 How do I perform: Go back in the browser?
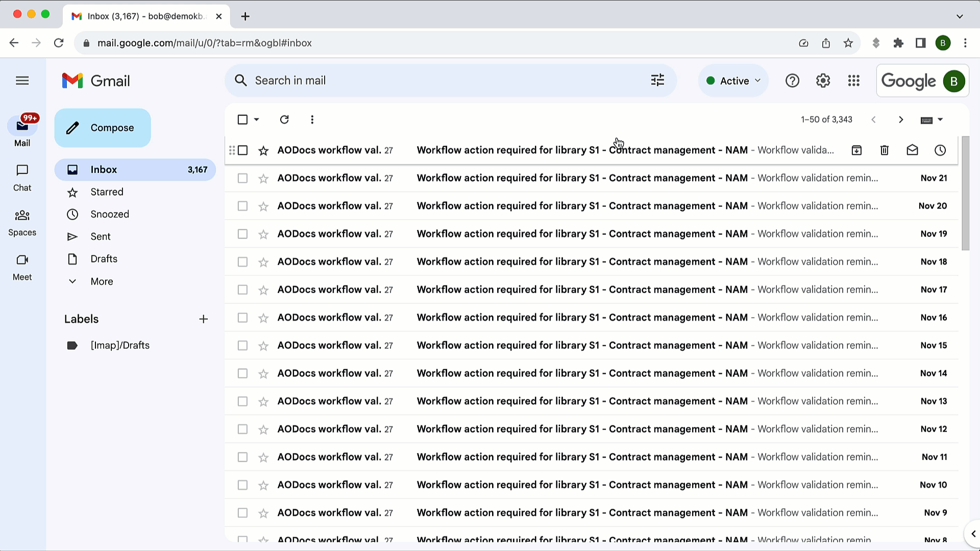[x=14, y=43]
